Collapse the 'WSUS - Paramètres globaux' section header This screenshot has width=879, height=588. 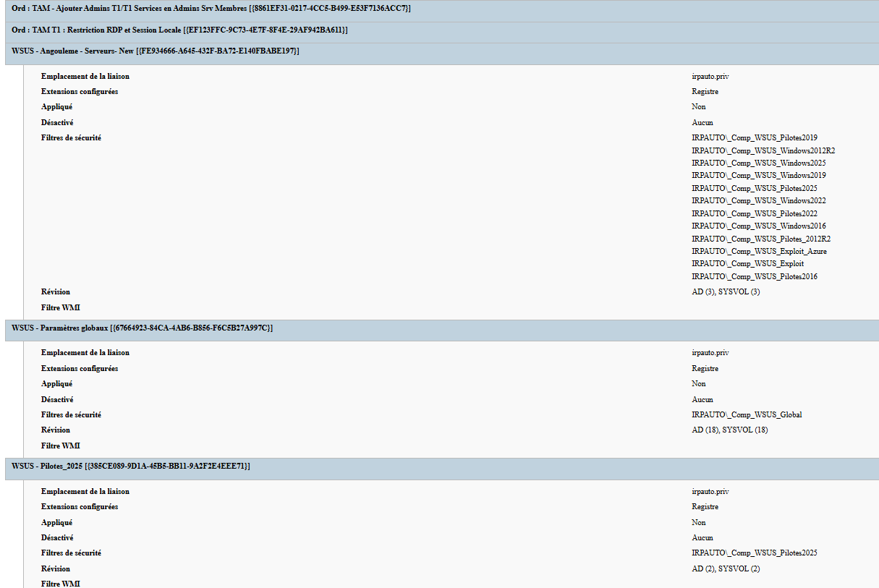pyautogui.click(x=442, y=331)
